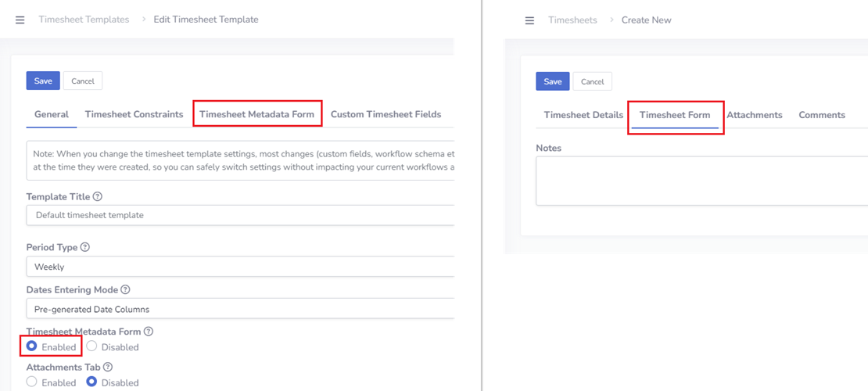Viewport: 868px width, 391px height.
Task: Go to Timesheet Templates breadcrumb link
Action: (x=84, y=20)
